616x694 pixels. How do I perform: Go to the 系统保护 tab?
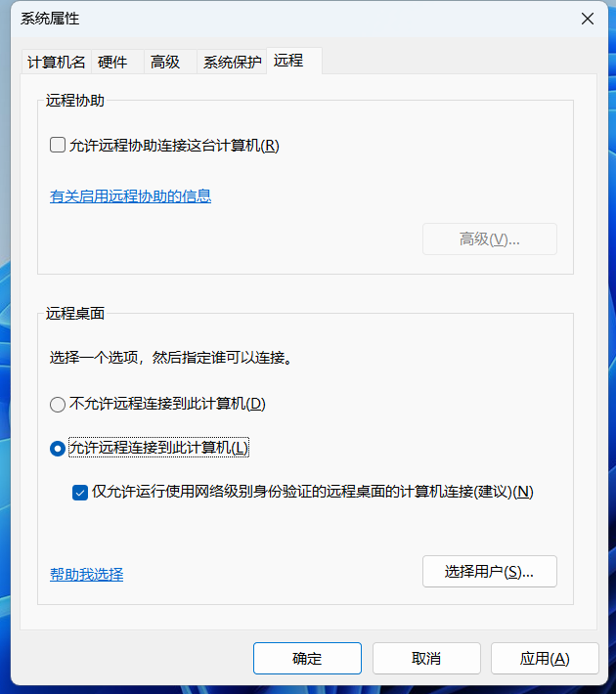(232, 62)
